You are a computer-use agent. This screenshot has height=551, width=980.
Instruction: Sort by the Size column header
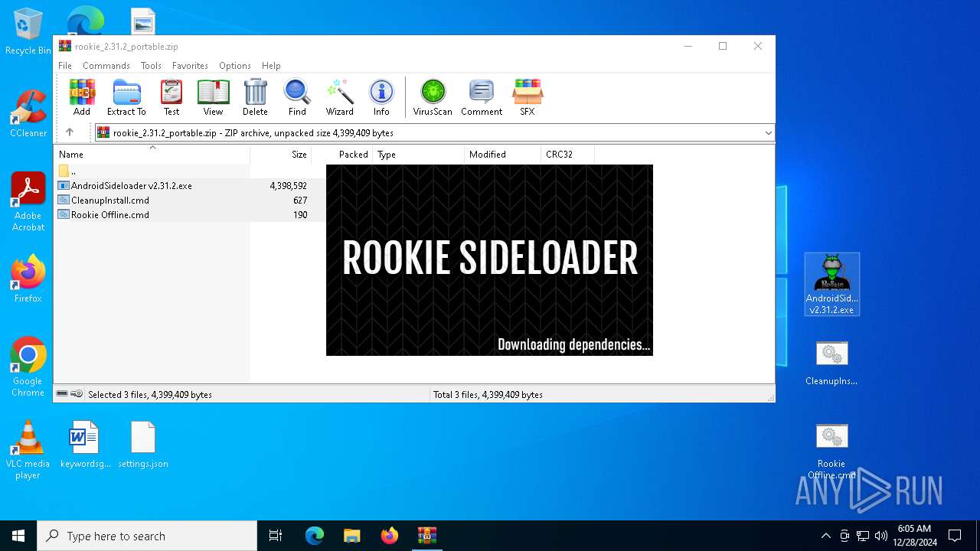[281, 155]
